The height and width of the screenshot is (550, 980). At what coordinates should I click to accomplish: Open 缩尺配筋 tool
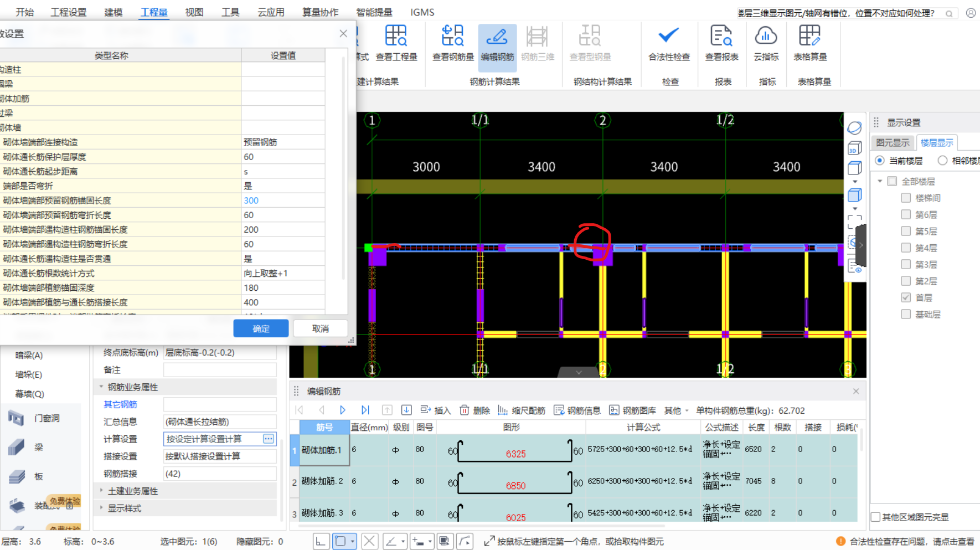[x=521, y=410]
